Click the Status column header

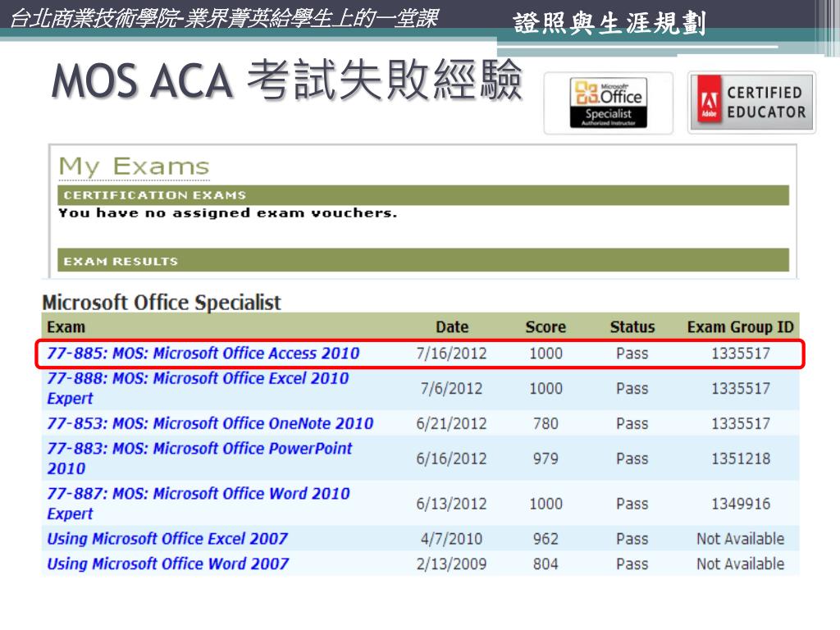click(632, 326)
